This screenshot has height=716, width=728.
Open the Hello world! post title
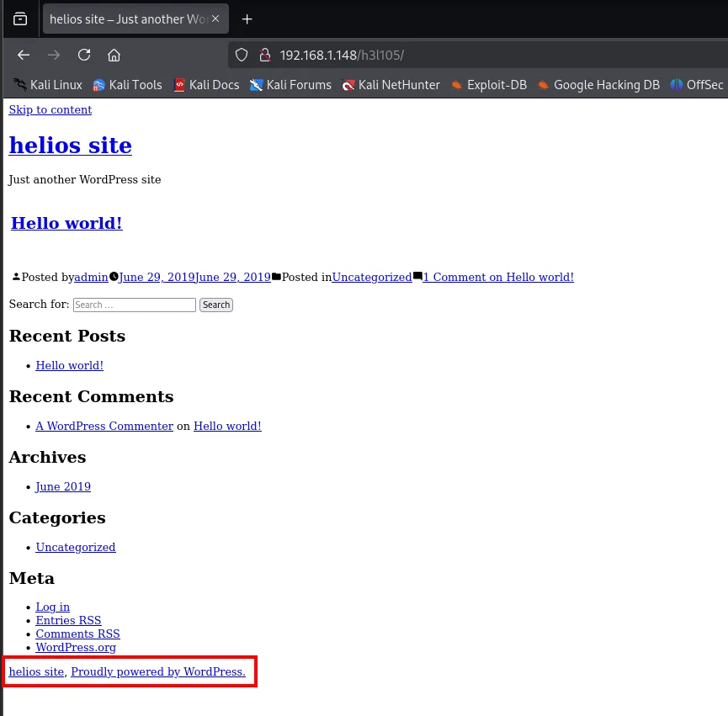click(66, 223)
